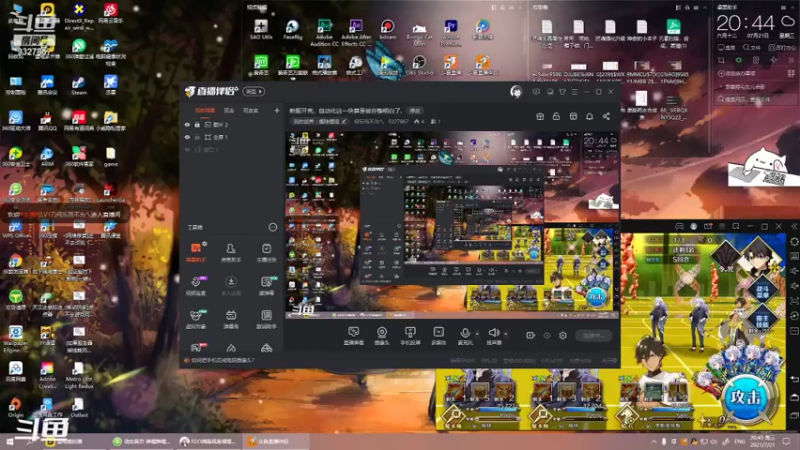Viewport: 800px width, 450px height.
Task: Open stream settings gear icon
Action: pyautogui.click(x=563, y=335)
